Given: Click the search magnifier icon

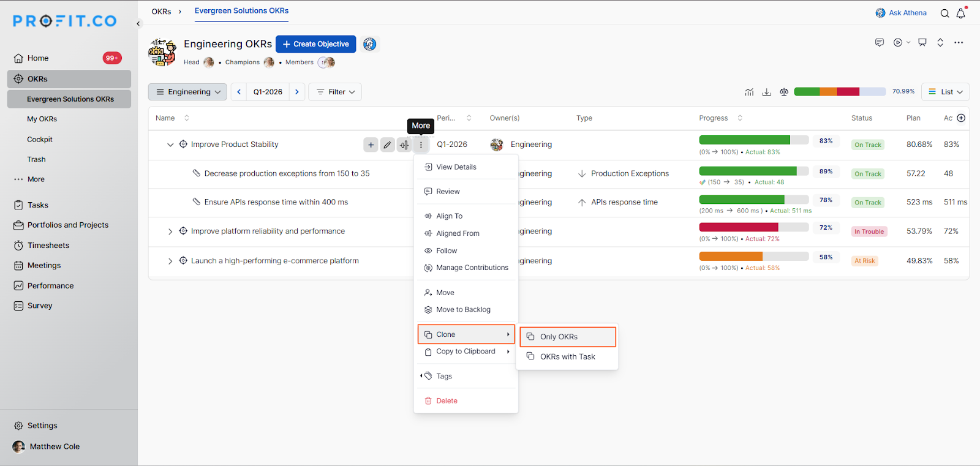Looking at the screenshot, I should pyautogui.click(x=944, y=13).
